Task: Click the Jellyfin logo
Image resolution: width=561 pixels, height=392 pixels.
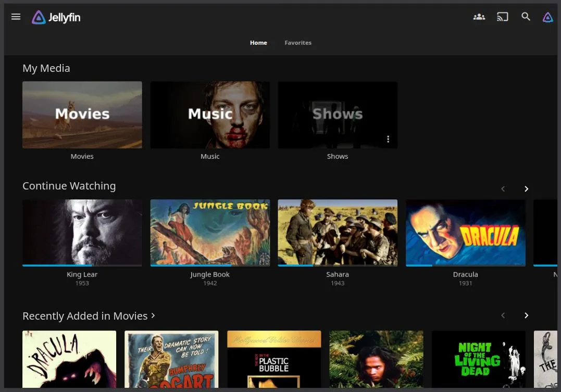Action: pyautogui.click(x=56, y=17)
